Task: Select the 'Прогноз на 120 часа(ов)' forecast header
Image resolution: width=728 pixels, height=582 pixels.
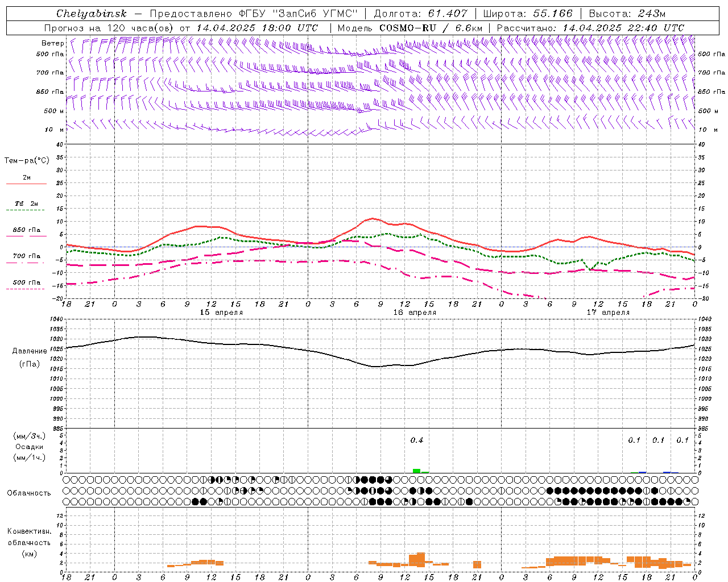Action: coord(109,28)
